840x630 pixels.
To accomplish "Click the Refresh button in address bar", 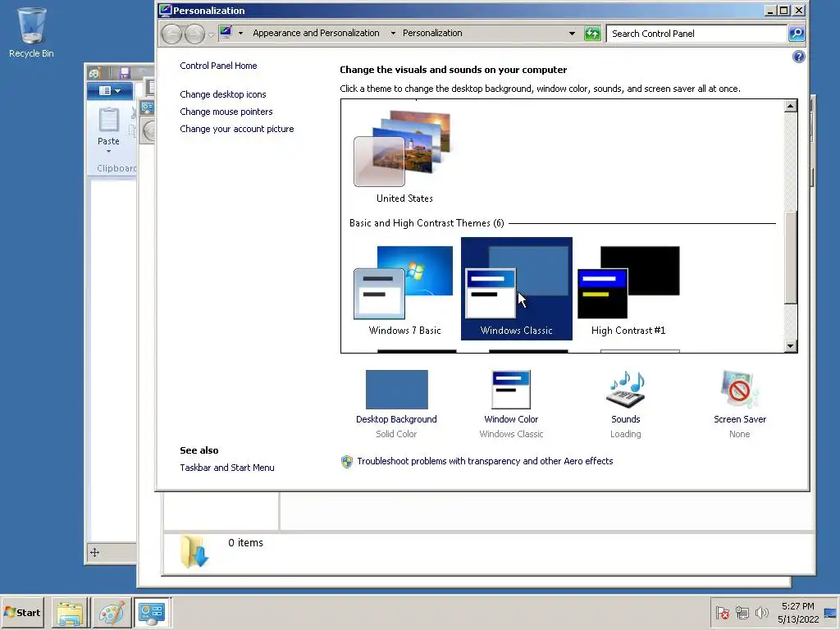I will (592, 33).
